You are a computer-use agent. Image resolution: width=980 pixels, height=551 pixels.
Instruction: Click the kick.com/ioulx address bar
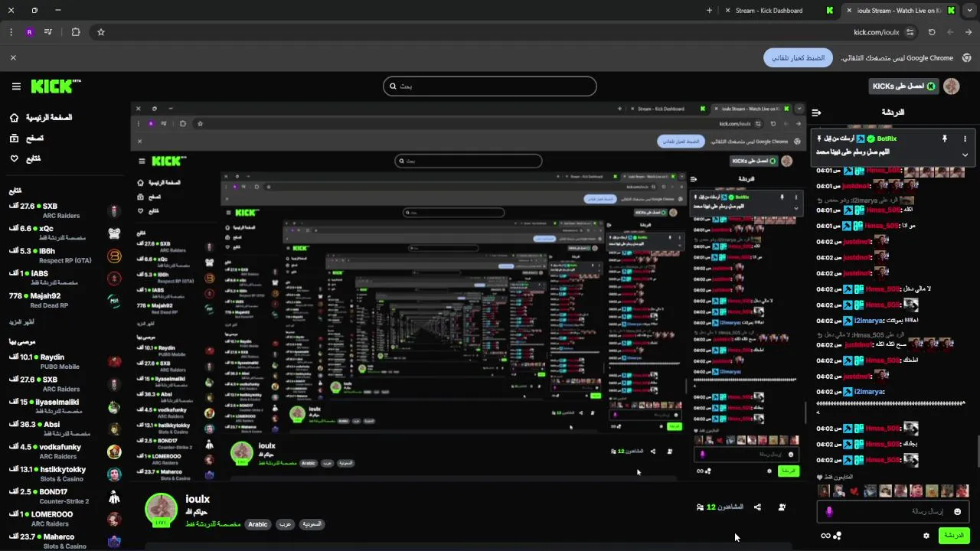(x=877, y=32)
